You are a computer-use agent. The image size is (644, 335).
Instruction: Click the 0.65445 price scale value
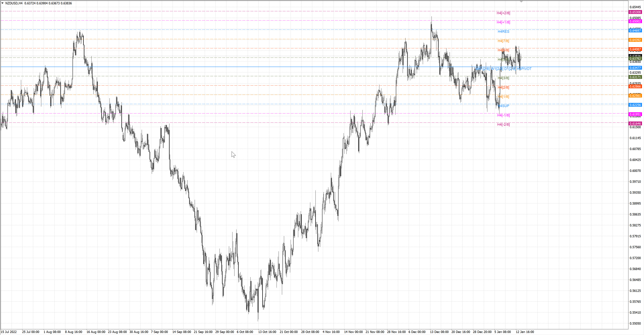(x=635, y=7)
